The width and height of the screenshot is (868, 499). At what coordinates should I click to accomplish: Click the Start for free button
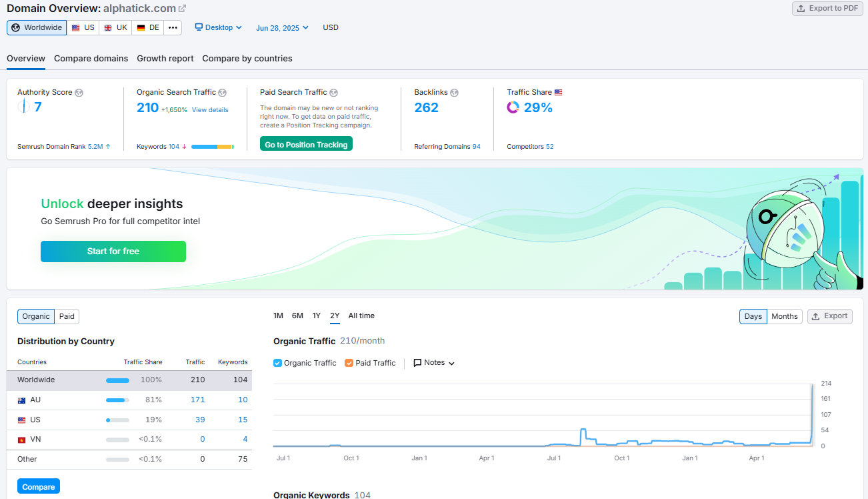tap(113, 252)
